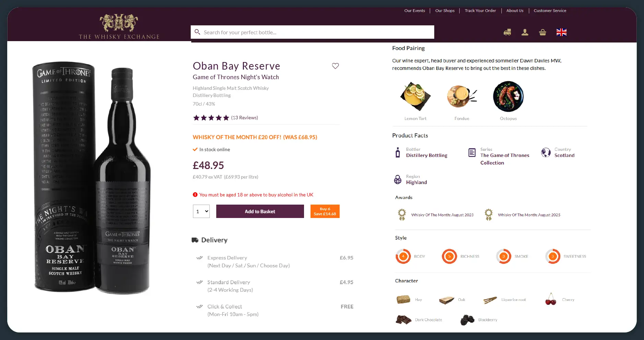Open Our Events menu item
Image resolution: width=644 pixels, height=340 pixels.
tap(414, 11)
